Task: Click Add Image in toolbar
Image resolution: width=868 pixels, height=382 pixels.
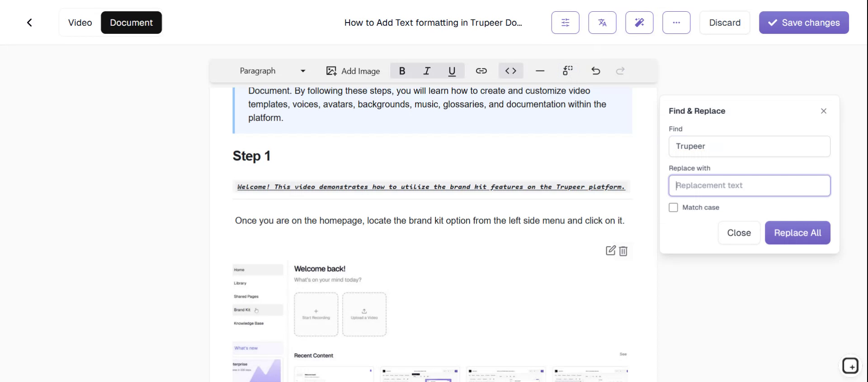Action: [353, 71]
